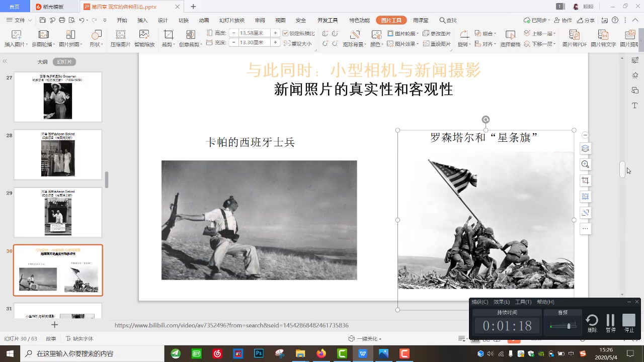Screen dimensions: 644x362
Task: Open Capture (捕获) menu in the recorder
Action: 479,302
